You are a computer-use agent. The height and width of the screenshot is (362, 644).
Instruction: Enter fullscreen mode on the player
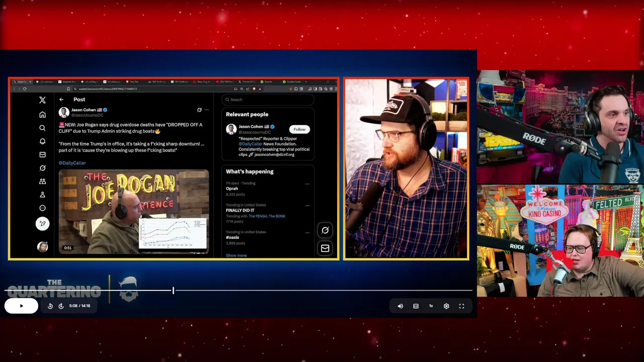[461, 306]
